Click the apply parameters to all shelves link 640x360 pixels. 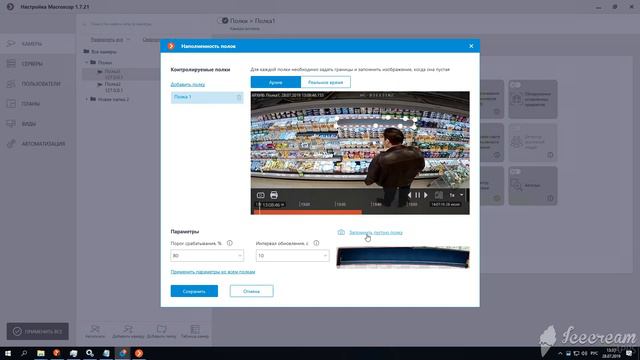[x=213, y=272]
